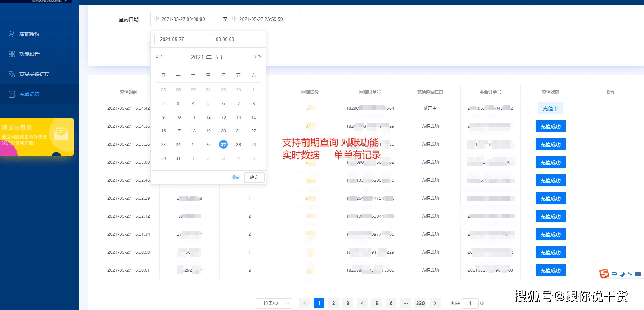Go to page 6 in pagination
644x310 pixels.
point(391,303)
